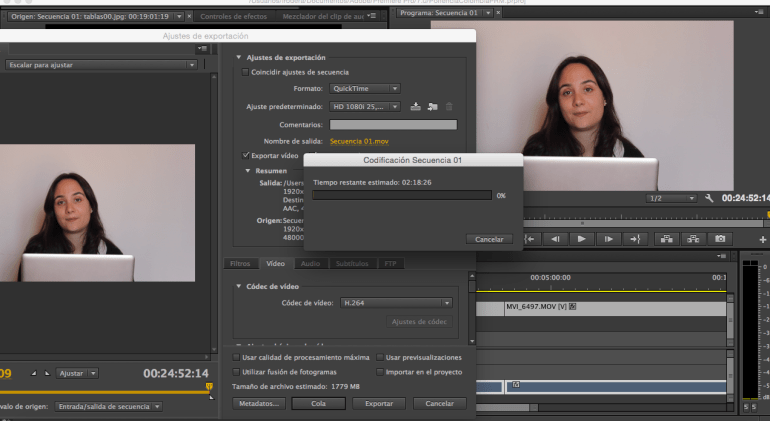Viewport: 770px width, 421px height.
Task: Toggle Usar calidad de procesamiento máxima
Action: point(236,357)
